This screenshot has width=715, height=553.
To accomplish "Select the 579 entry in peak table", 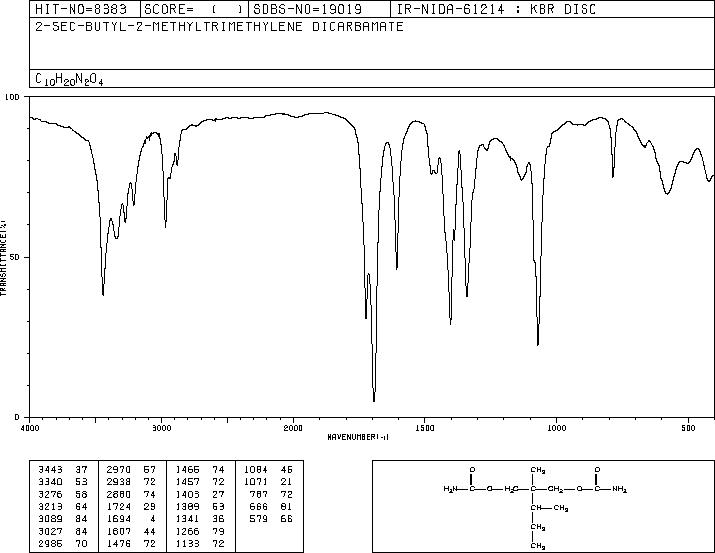I will point(259,519).
